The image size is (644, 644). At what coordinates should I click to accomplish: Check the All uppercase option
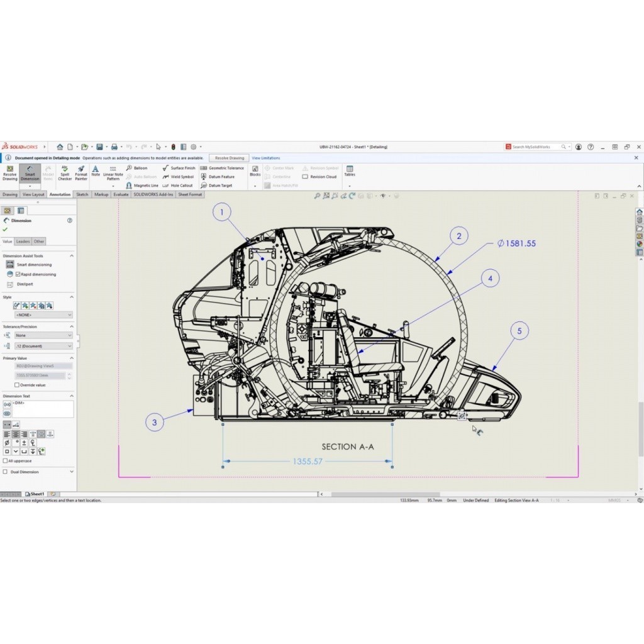tap(6, 460)
